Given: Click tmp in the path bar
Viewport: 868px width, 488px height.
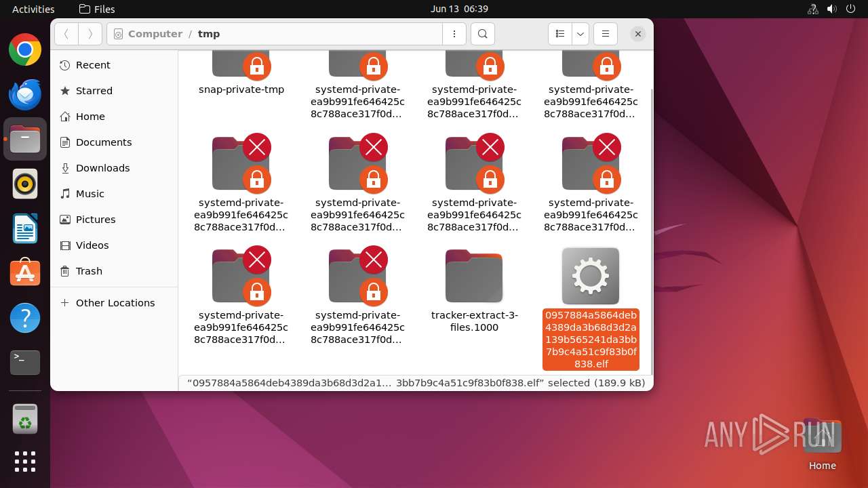Looking at the screenshot, I should pyautogui.click(x=209, y=34).
